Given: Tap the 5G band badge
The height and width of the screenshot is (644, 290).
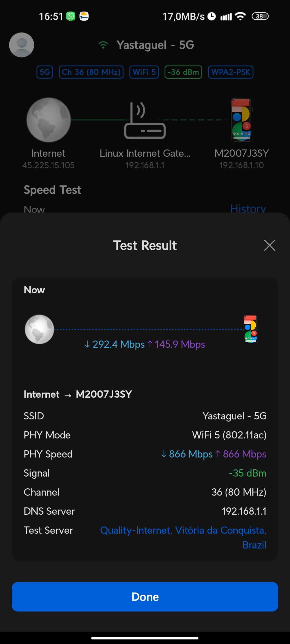Looking at the screenshot, I should (45, 72).
